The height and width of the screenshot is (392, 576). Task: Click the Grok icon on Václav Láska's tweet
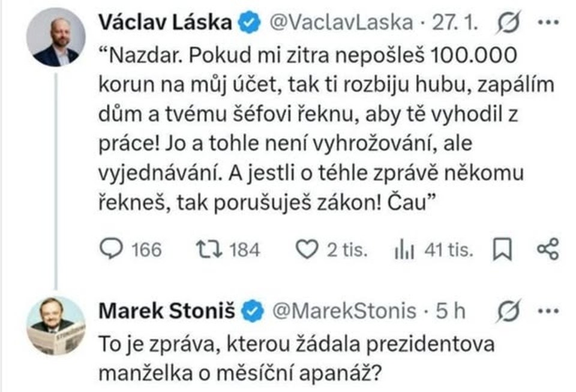[510, 23]
